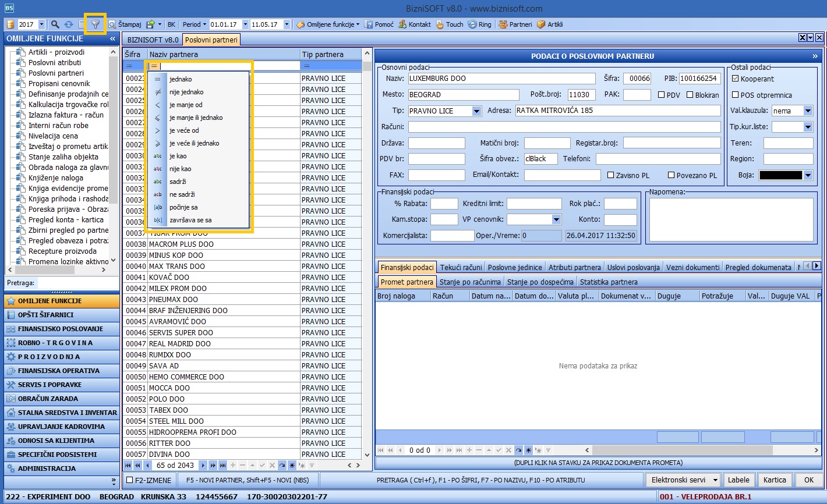The image size is (827, 504).
Task: Open the Boja black color picker
Action: (786, 175)
